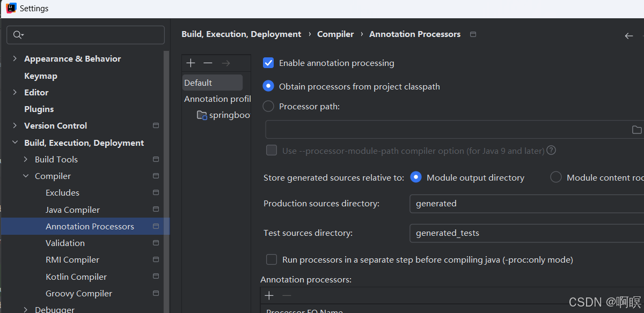Screen dimensions: 644x313
Task: Click the search magnifier icon
Action: point(18,35)
